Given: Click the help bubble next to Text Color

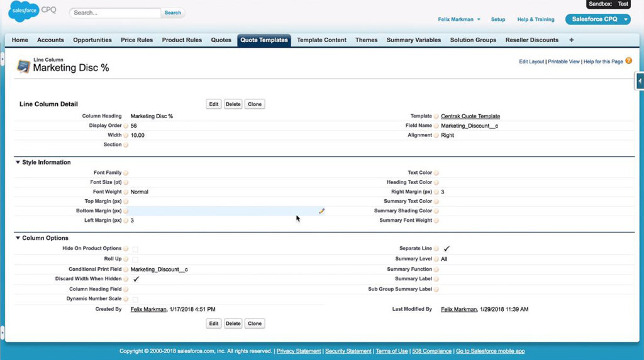Looking at the screenshot, I should [x=436, y=173].
